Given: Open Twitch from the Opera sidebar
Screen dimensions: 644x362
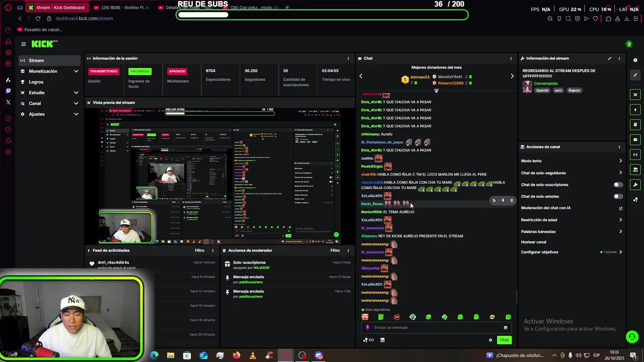Looking at the screenshot, I should pyautogui.click(x=8, y=91).
